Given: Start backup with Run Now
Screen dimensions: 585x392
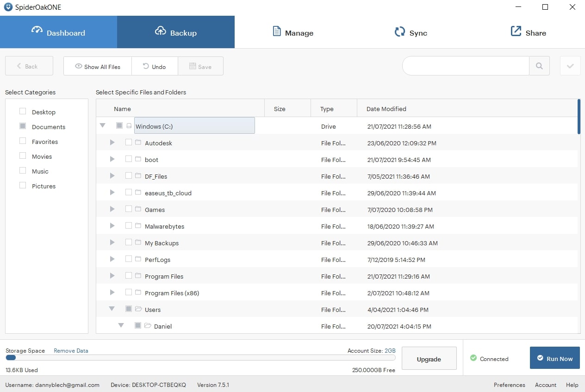Looking at the screenshot, I should 554,359.
